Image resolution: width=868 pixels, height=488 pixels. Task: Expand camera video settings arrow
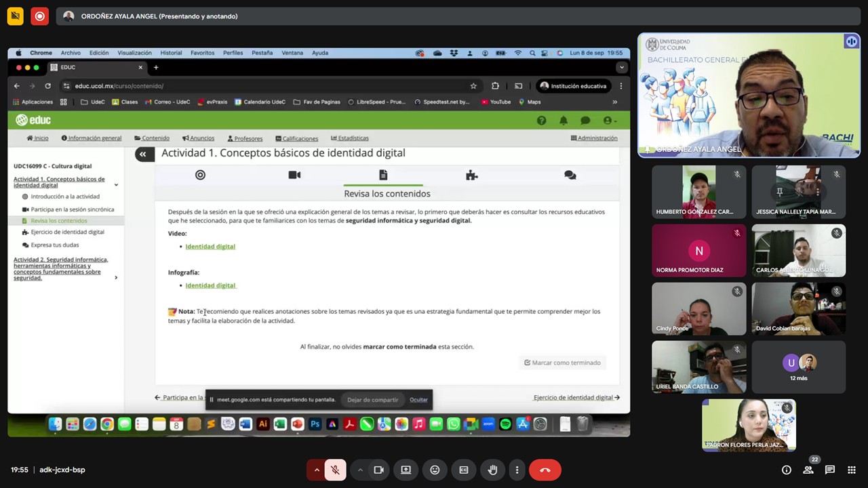coord(360,470)
